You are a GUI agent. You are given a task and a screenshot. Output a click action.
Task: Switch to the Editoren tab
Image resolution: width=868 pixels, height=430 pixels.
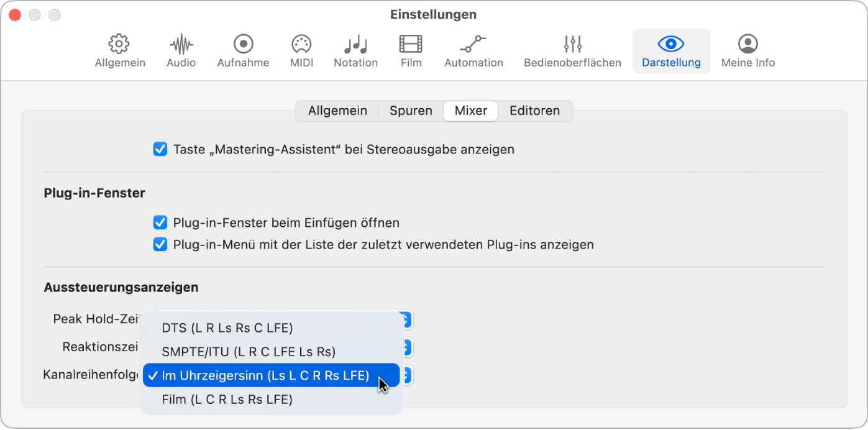(x=534, y=110)
